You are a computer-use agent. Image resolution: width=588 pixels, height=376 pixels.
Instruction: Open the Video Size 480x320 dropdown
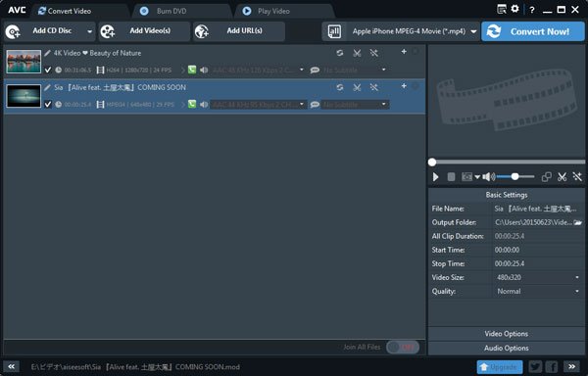click(538, 277)
